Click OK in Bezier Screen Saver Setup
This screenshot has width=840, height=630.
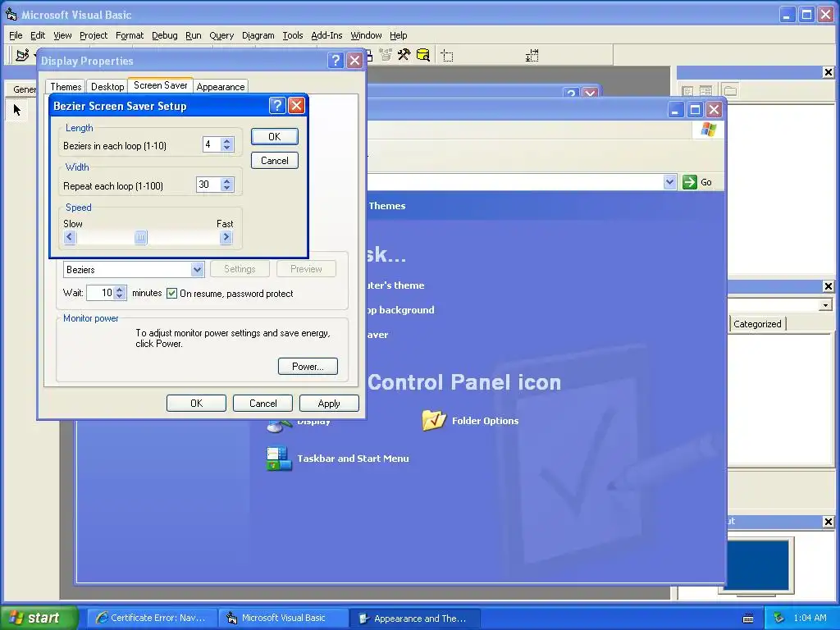tap(274, 137)
